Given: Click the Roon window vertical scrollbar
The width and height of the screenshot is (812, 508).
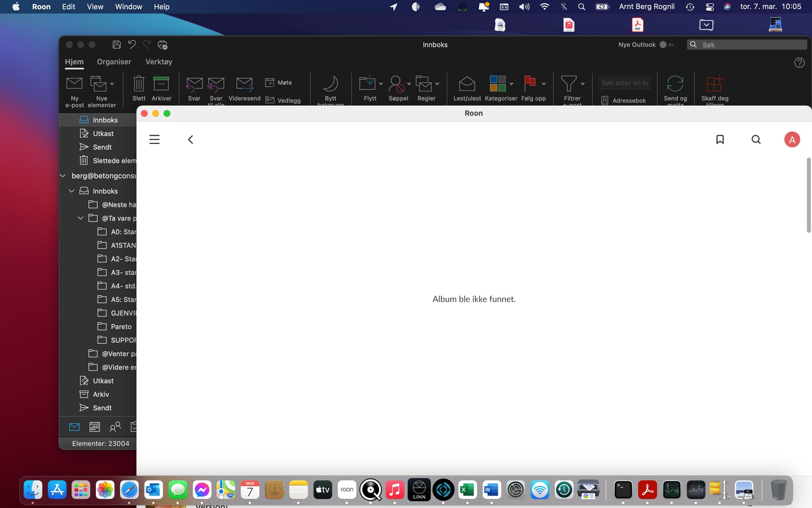Looking at the screenshot, I should tap(809, 195).
